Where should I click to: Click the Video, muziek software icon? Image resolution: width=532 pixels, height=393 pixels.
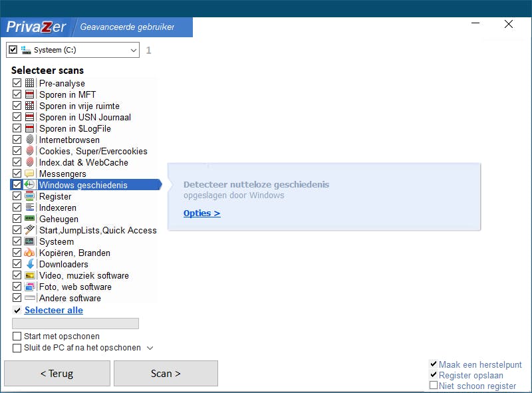[29, 275]
